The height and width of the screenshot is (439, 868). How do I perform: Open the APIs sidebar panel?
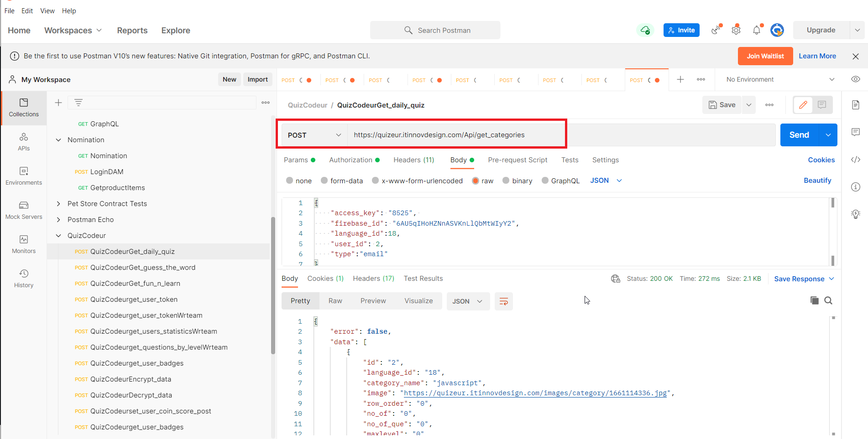click(x=24, y=142)
